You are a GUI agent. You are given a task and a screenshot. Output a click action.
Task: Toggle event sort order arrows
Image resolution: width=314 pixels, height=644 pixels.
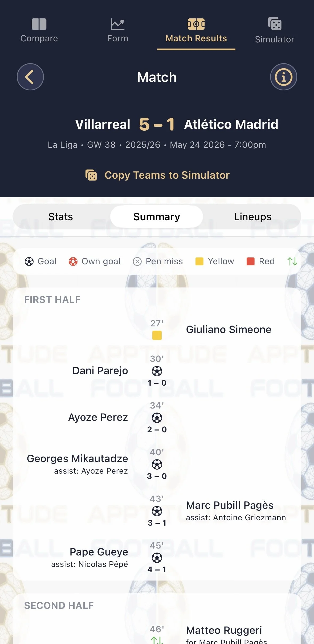point(292,261)
